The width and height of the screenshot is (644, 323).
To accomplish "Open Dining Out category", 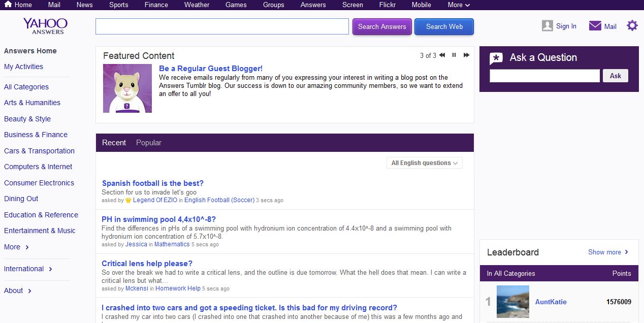I will tap(21, 199).
